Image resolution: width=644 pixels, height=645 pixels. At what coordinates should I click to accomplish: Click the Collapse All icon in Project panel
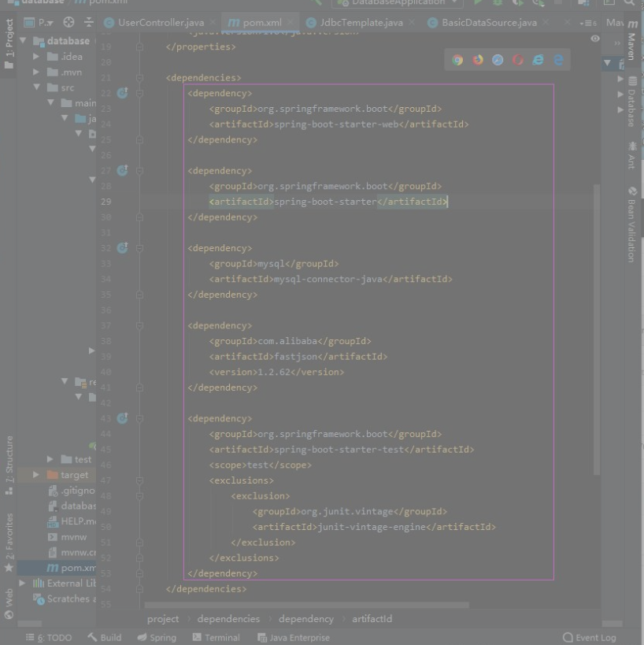coord(89,22)
